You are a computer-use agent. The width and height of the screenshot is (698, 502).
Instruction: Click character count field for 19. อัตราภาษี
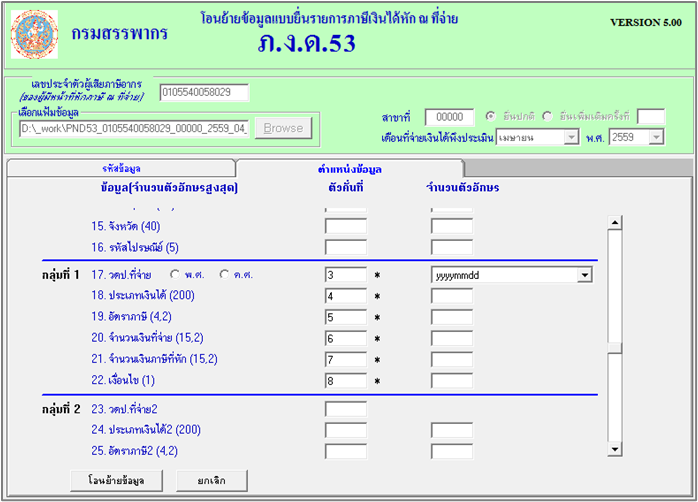[452, 317]
